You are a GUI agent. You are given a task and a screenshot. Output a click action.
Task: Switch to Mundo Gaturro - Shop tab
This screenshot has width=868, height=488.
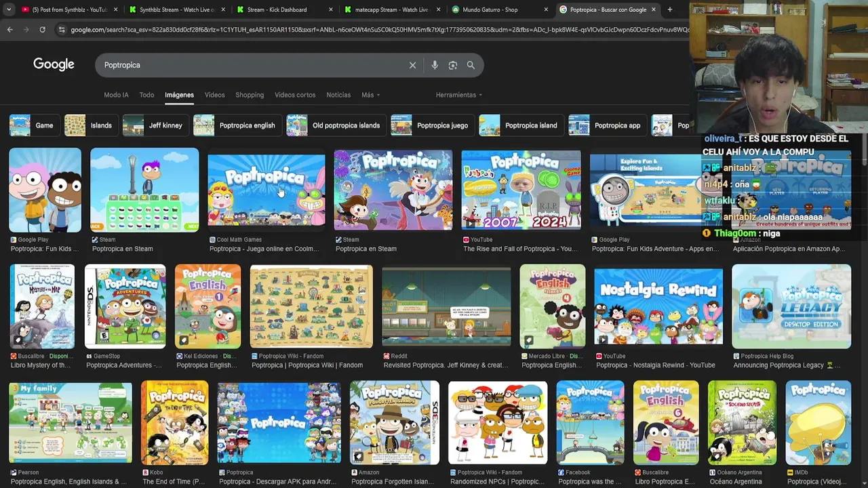click(x=491, y=9)
